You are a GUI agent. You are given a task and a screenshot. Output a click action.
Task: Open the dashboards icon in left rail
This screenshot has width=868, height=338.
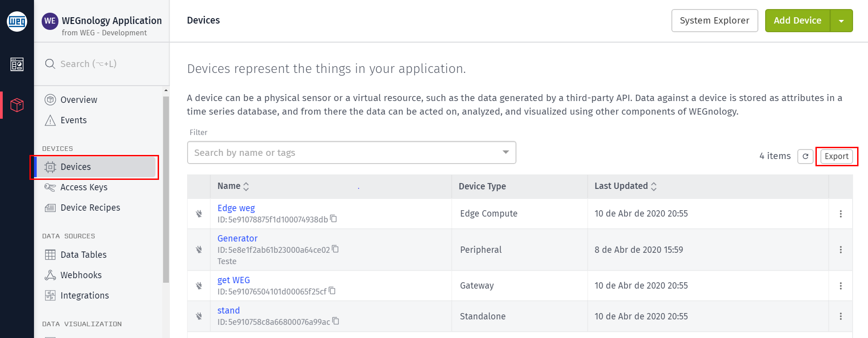coord(17,64)
